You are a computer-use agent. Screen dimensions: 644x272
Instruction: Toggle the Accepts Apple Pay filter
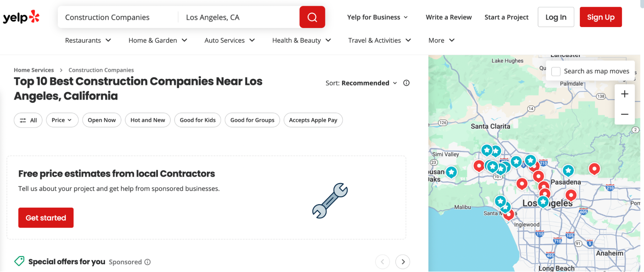(313, 120)
